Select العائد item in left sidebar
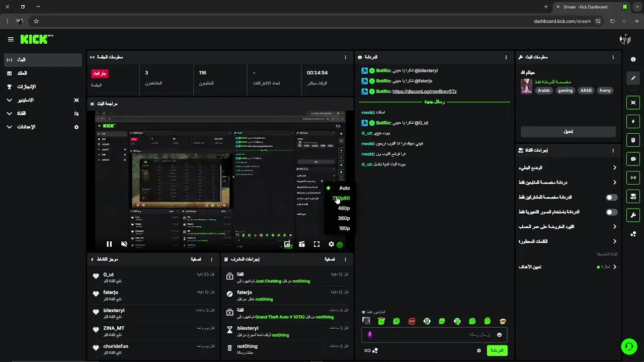644x362 pixels. point(43,73)
